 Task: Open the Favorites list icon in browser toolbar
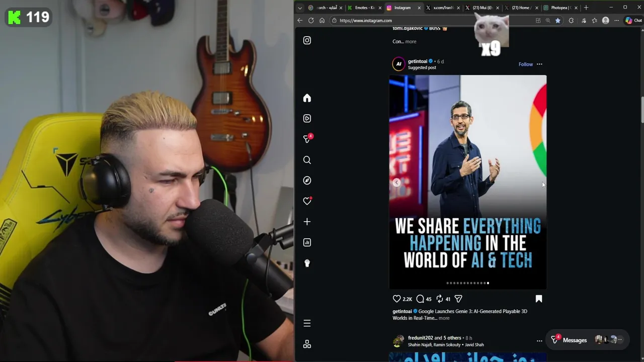[x=595, y=21]
